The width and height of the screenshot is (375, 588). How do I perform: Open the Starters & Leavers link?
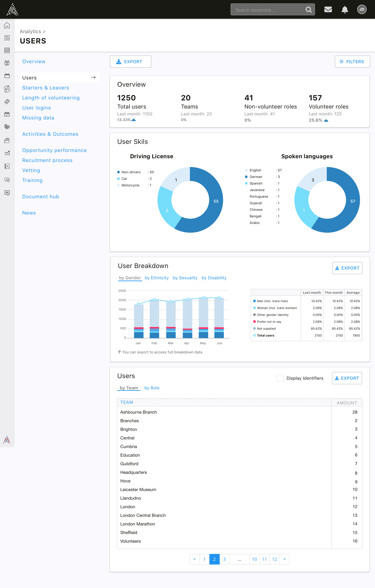(46, 88)
